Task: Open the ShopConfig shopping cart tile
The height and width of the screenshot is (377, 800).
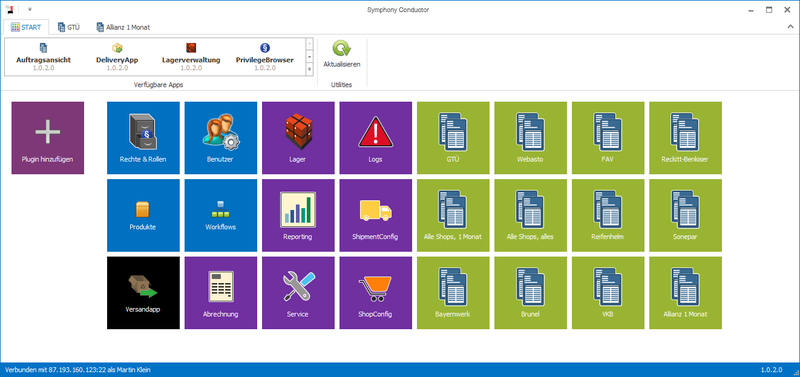Action: coord(376,293)
